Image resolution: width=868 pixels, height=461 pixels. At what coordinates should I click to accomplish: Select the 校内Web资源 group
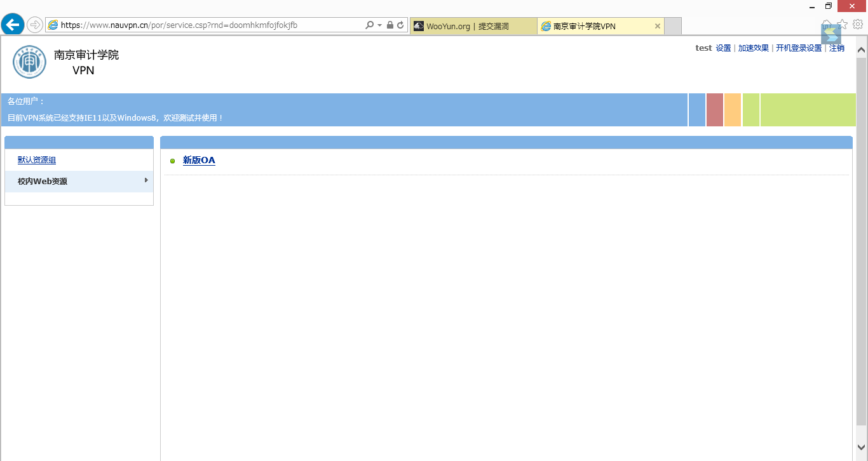point(79,181)
